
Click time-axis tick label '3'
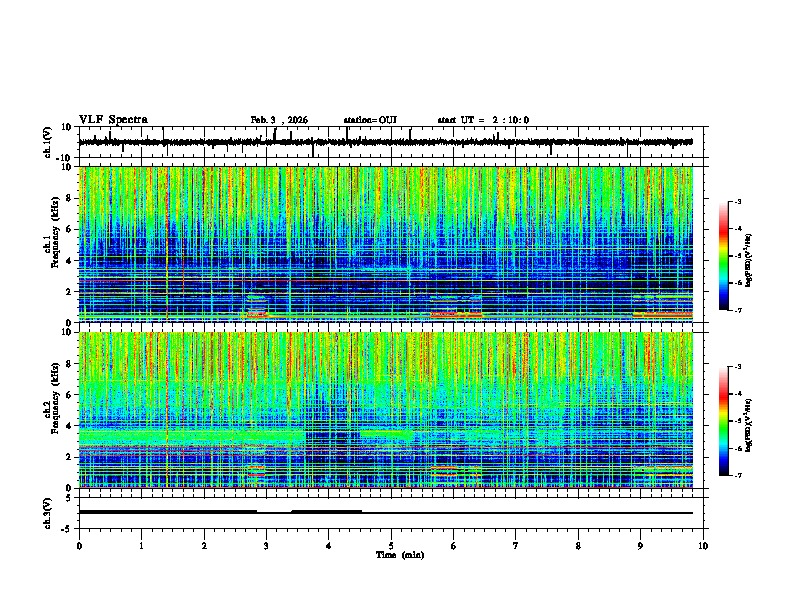(266, 546)
